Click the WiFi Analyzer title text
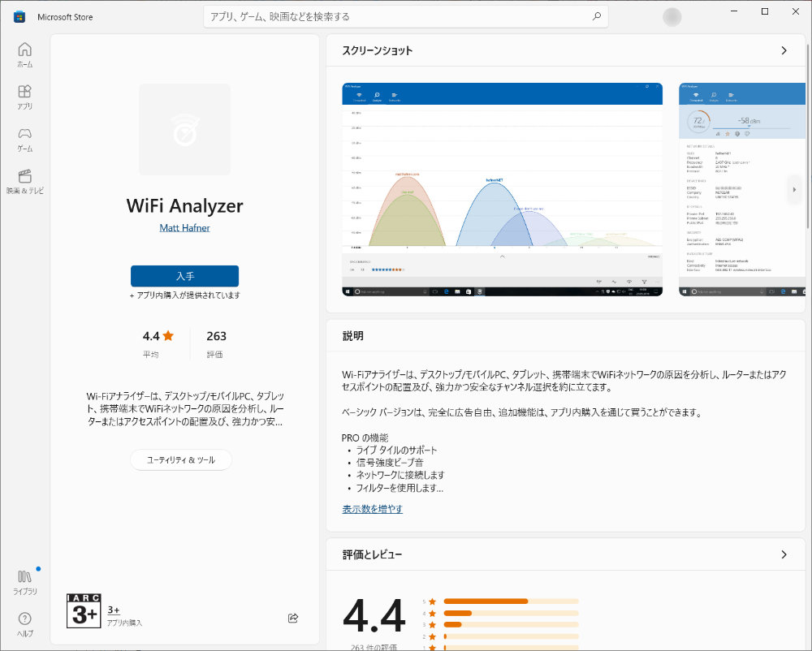 pos(185,205)
